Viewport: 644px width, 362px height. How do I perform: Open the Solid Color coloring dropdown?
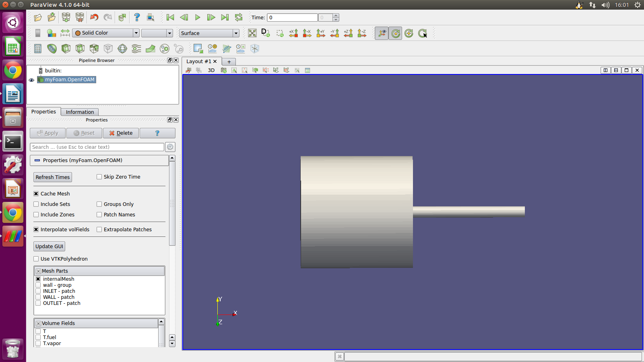(106, 33)
